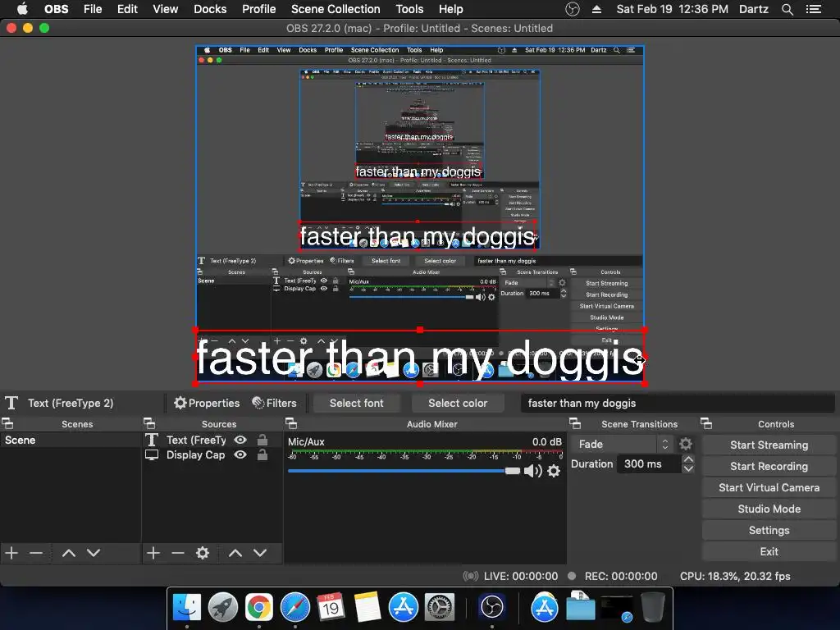Open the Scene Collection menu

(x=336, y=9)
